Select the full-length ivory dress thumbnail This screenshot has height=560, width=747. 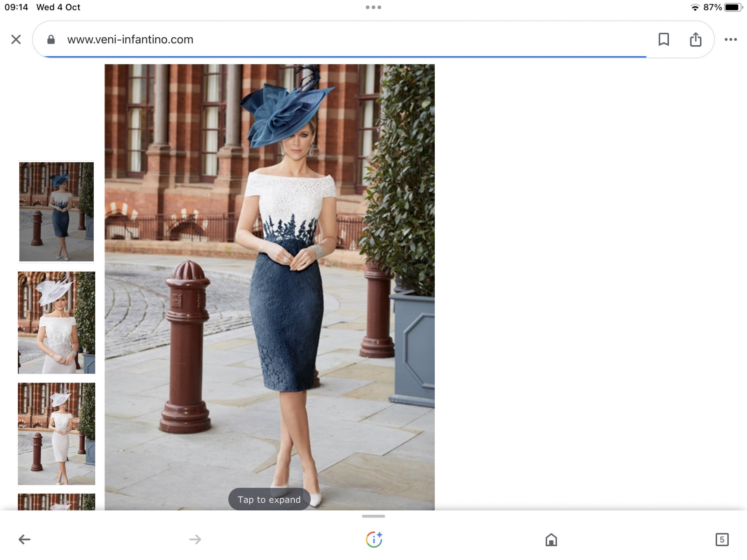(56, 434)
